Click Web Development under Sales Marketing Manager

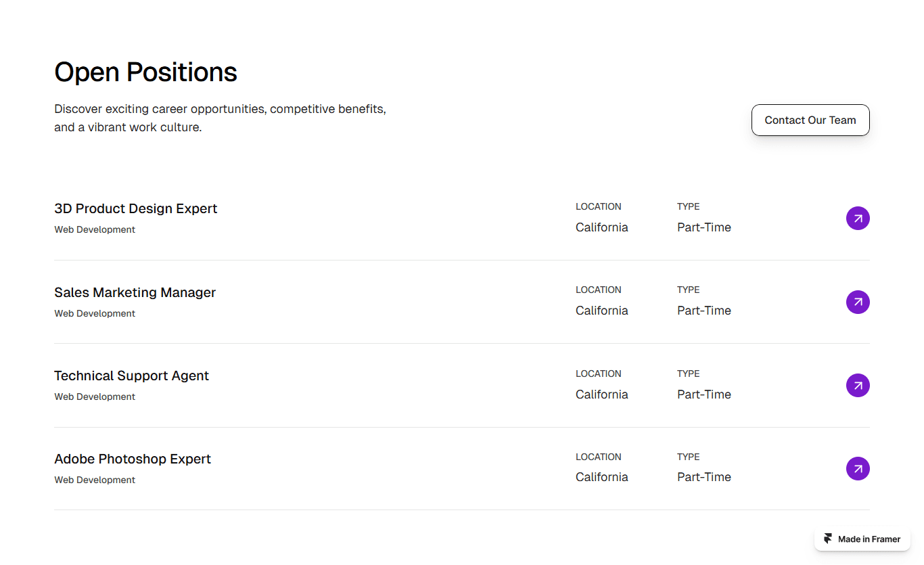pyautogui.click(x=95, y=313)
